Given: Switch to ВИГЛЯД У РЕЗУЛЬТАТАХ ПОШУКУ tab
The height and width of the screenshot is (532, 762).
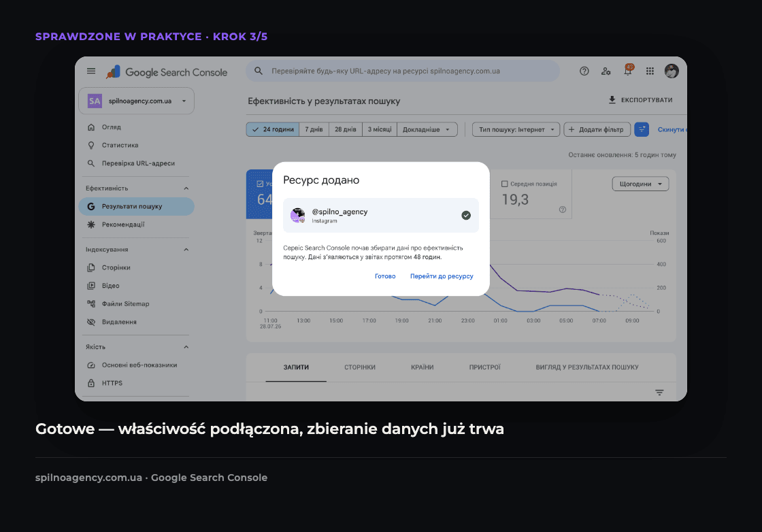Looking at the screenshot, I should point(587,367).
